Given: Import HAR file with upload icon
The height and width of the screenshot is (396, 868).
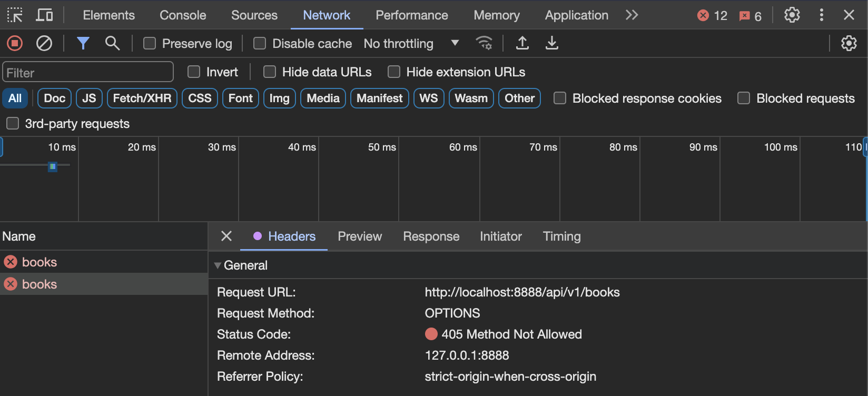Looking at the screenshot, I should tap(522, 43).
